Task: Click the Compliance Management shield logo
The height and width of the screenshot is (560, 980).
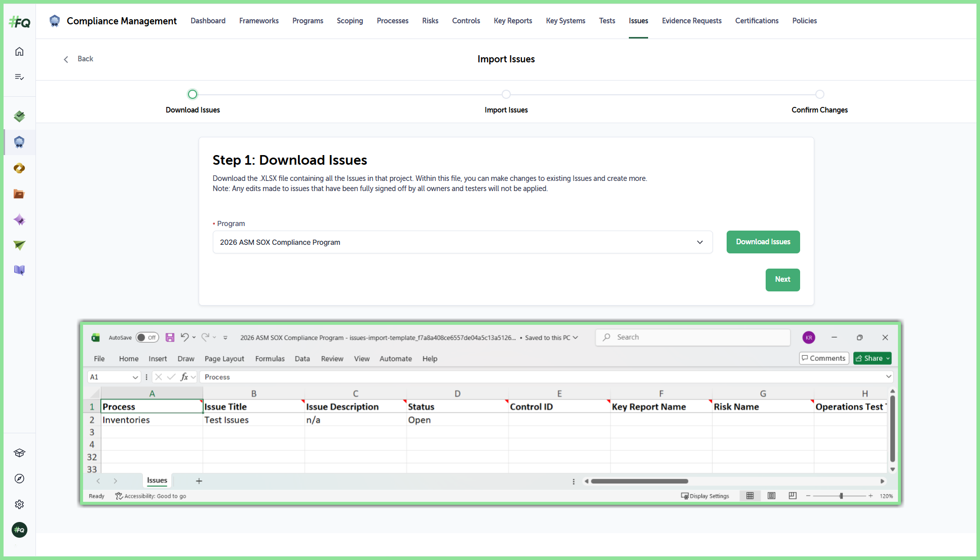Action: [55, 21]
